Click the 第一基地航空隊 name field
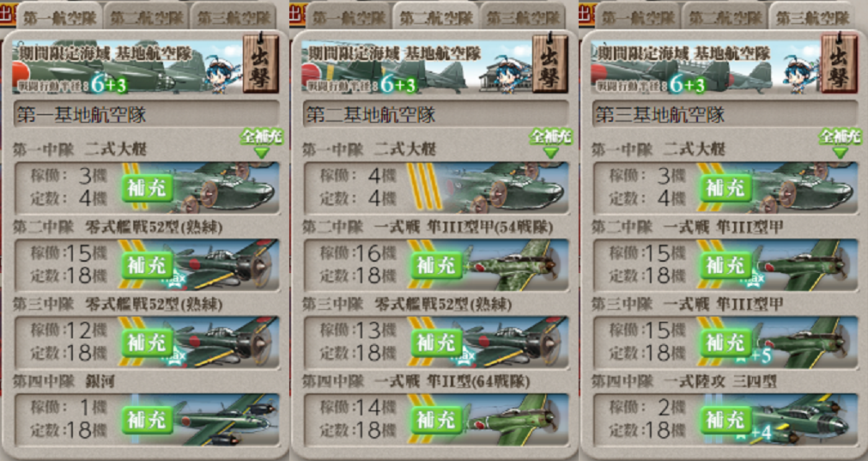The image size is (868, 461). coord(146,114)
